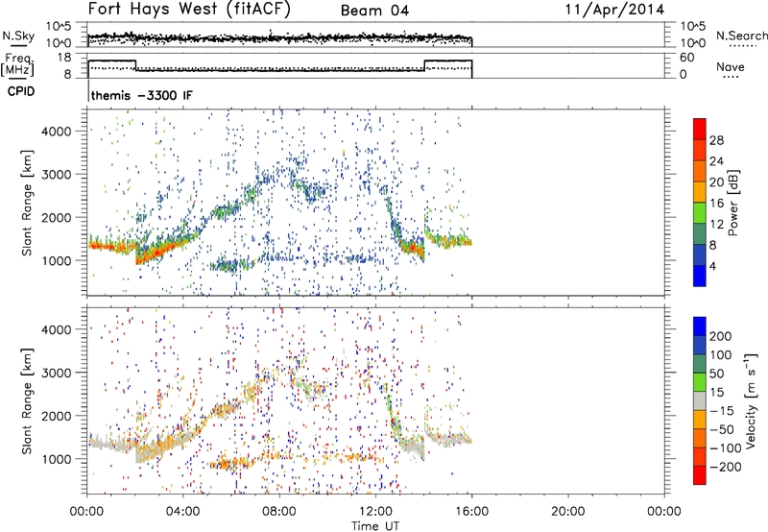Click the 'N.Sky' legend label

(18, 36)
